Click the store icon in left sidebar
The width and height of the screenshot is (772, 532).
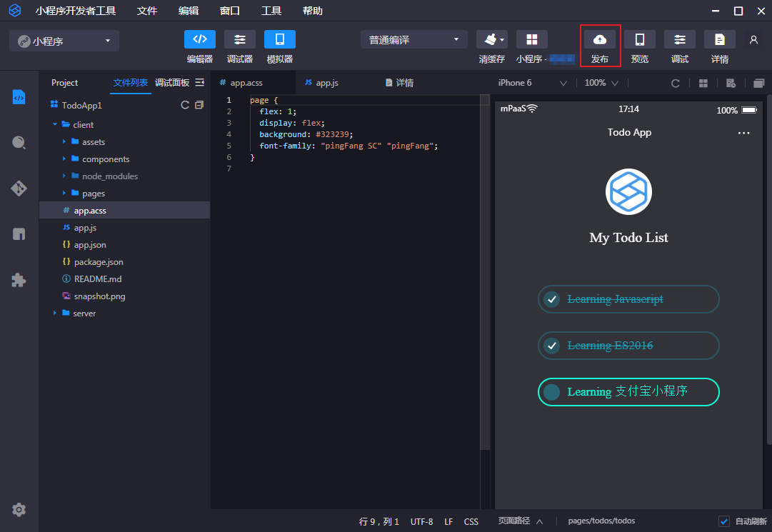[19, 234]
